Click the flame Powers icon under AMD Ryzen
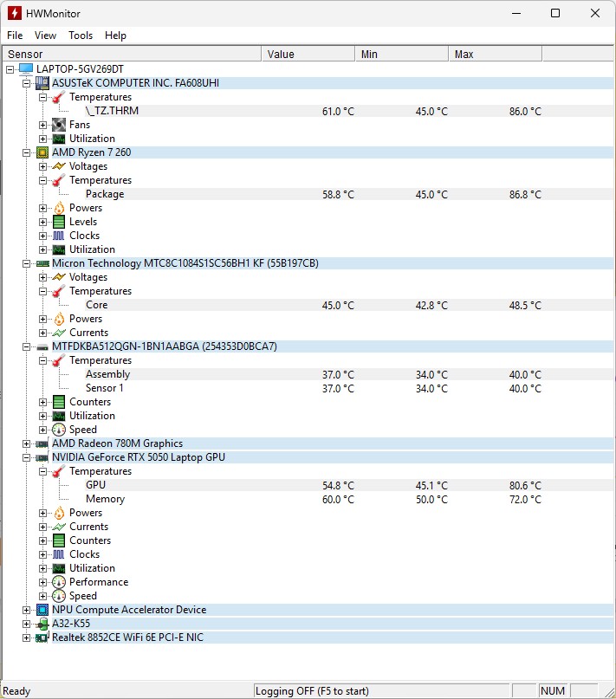 pos(59,208)
